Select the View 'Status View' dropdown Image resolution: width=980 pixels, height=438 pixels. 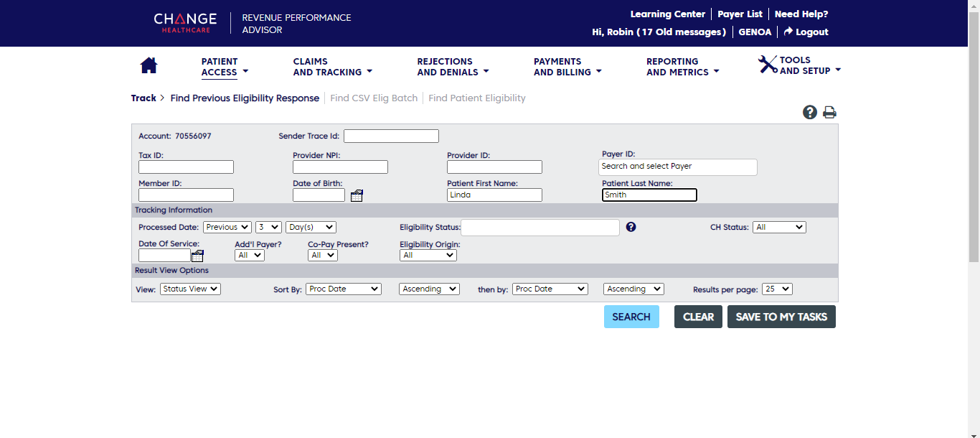pyautogui.click(x=190, y=289)
